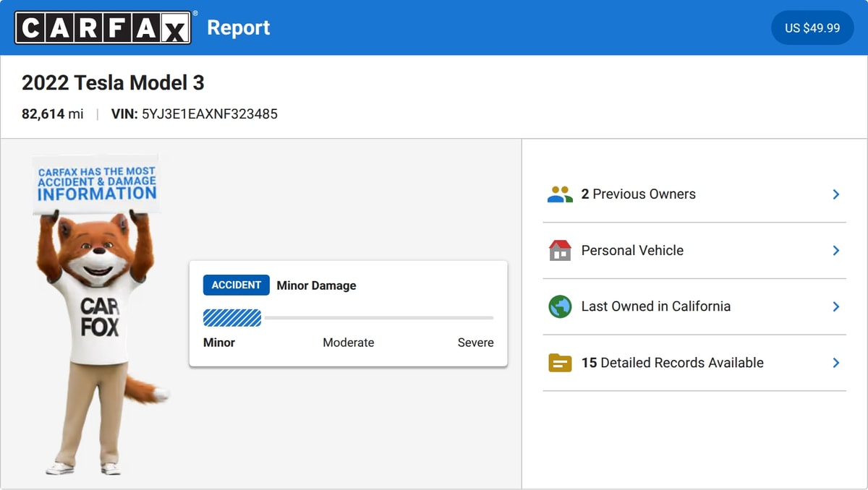
Task: Click the folder Detailed Records icon
Action: pyautogui.click(x=560, y=363)
